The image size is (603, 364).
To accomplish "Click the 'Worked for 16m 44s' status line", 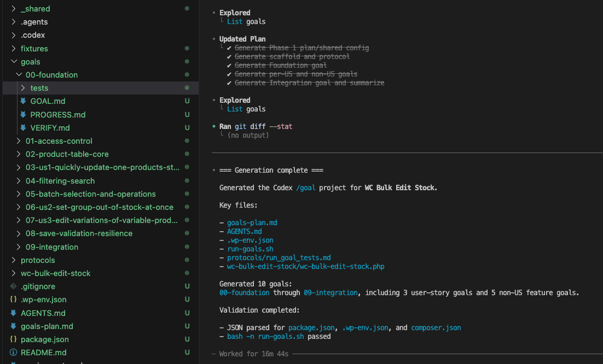I will pos(254,354).
